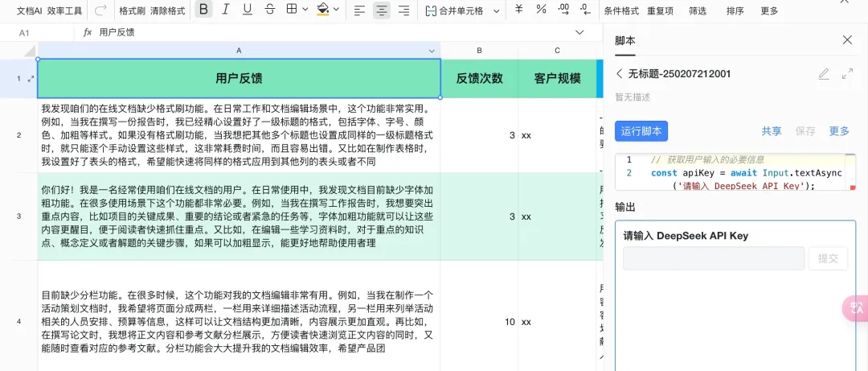Edit script title with pencil icon
Image resolution: width=868 pixels, height=371 pixels.
point(824,74)
